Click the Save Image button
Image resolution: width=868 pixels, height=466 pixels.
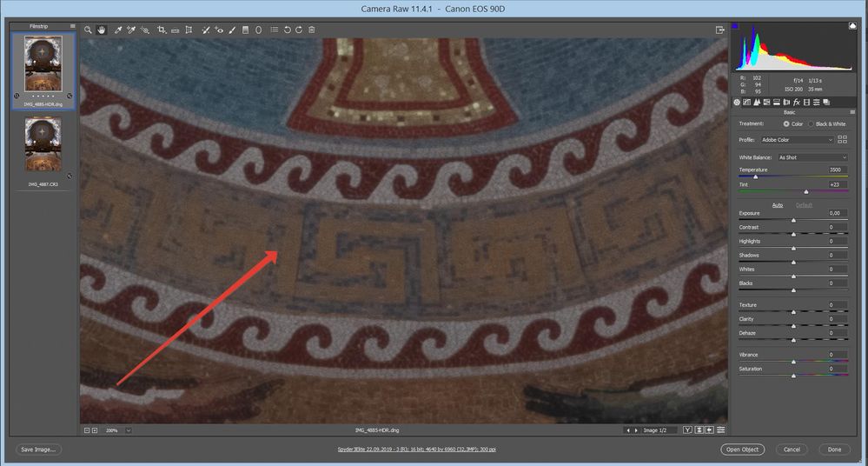point(38,449)
